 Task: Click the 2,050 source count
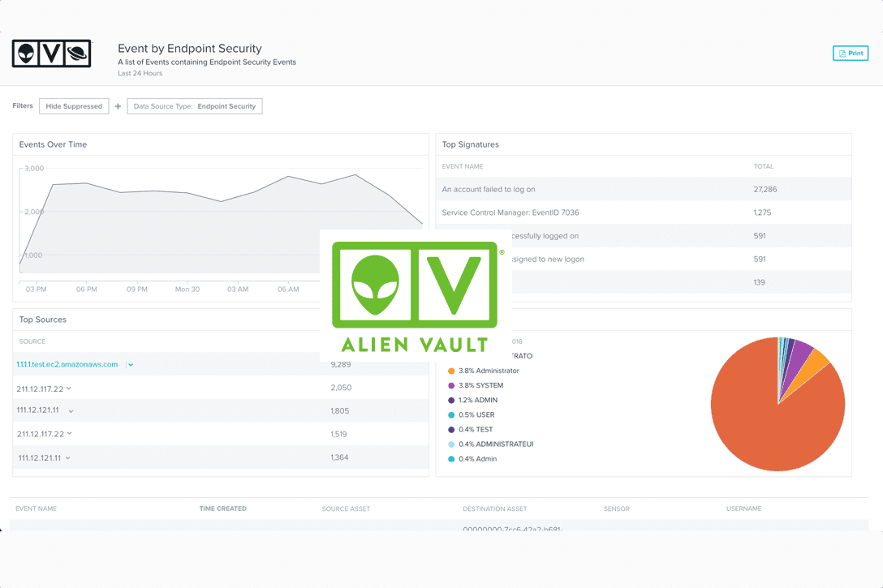click(341, 388)
